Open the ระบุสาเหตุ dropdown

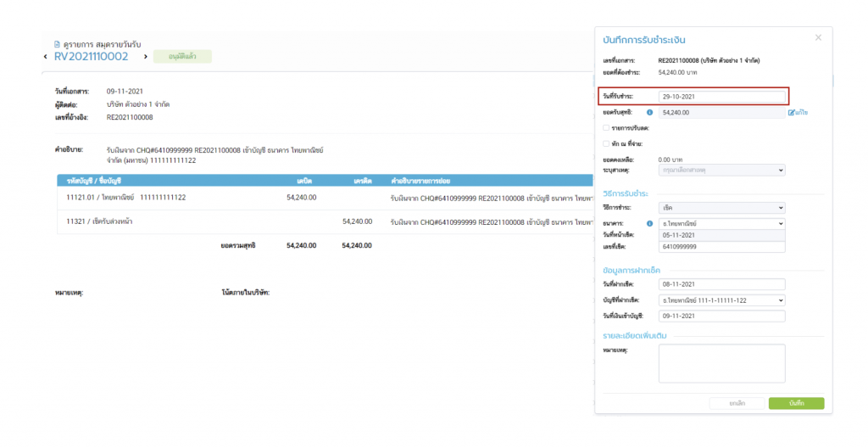(721, 170)
